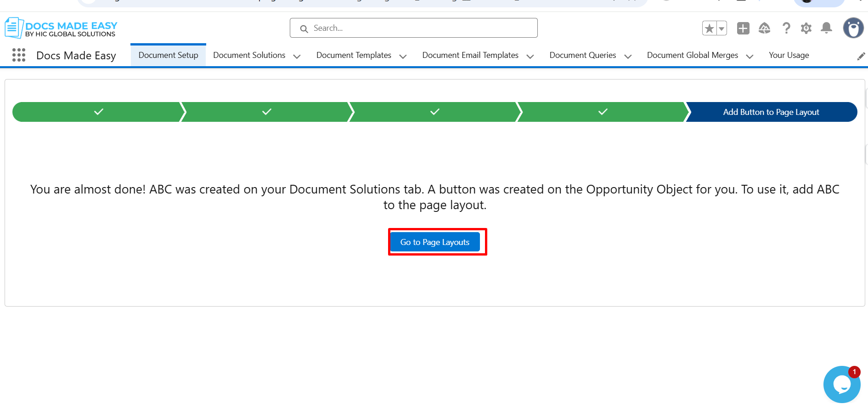868x410 pixels.
Task: Expand the favorites list dropdown arrow
Action: (x=721, y=28)
